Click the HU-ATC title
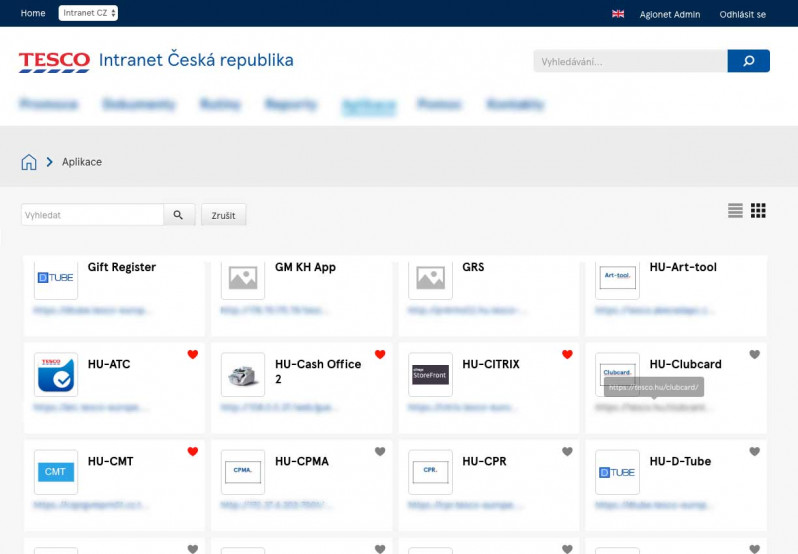 coord(109,364)
